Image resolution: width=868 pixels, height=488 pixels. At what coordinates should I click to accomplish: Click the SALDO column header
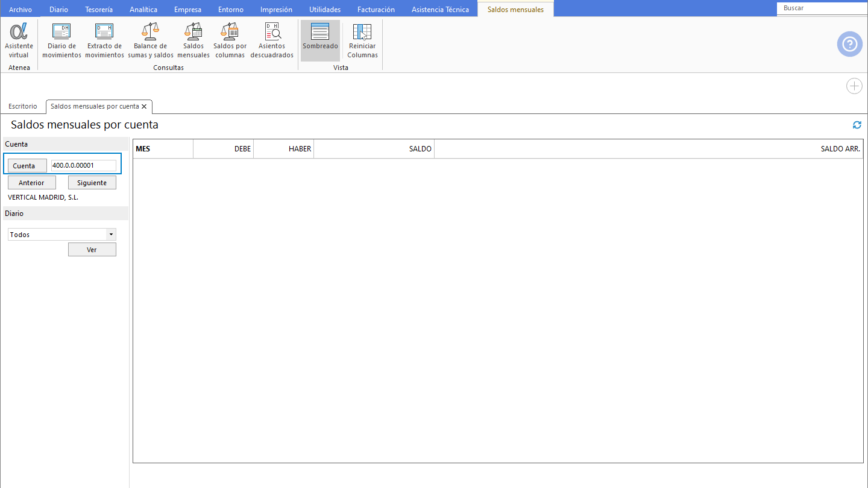(x=374, y=149)
